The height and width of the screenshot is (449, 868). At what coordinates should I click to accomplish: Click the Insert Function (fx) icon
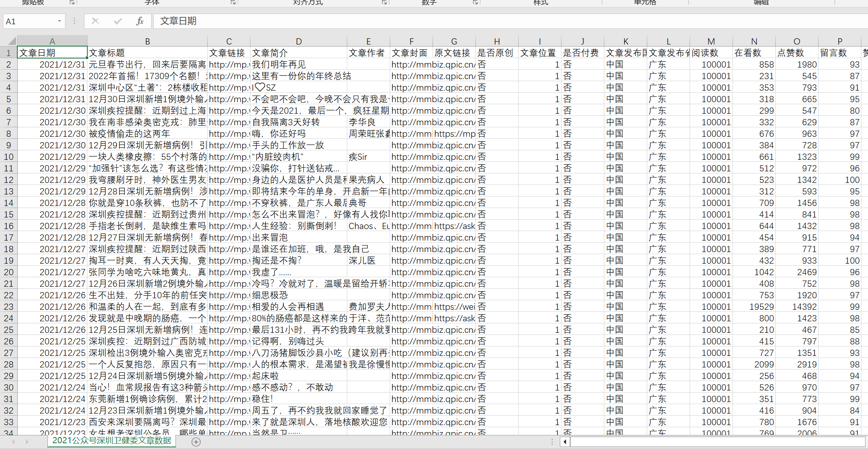tap(139, 21)
